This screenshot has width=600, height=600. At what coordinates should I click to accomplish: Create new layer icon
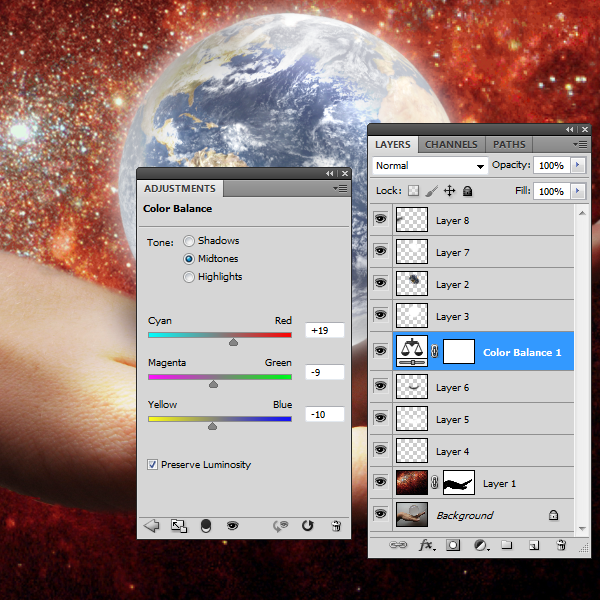tap(534, 545)
